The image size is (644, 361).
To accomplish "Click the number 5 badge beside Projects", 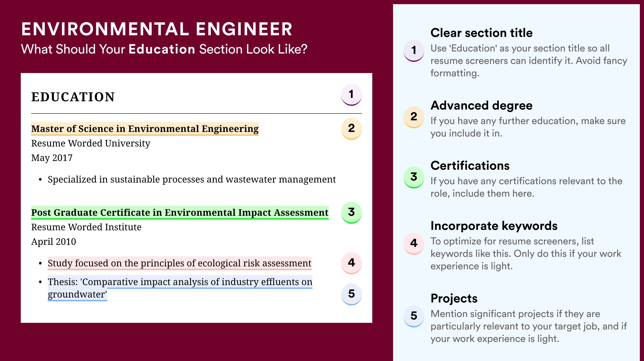I will [x=414, y=316].
